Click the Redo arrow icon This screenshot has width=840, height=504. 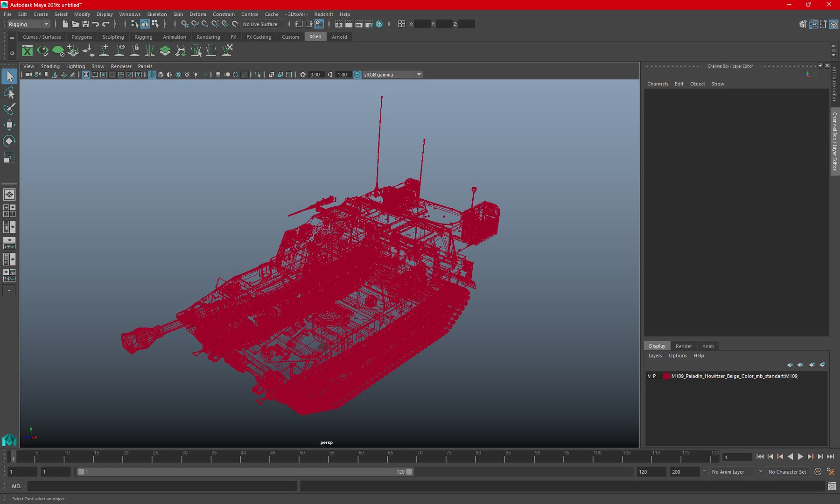(106, 24)
